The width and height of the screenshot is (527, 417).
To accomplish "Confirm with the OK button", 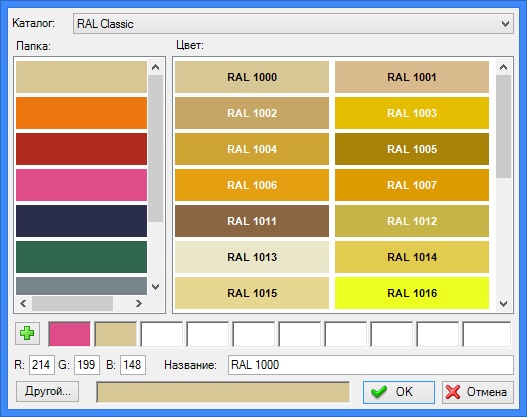I will point(399,392).
